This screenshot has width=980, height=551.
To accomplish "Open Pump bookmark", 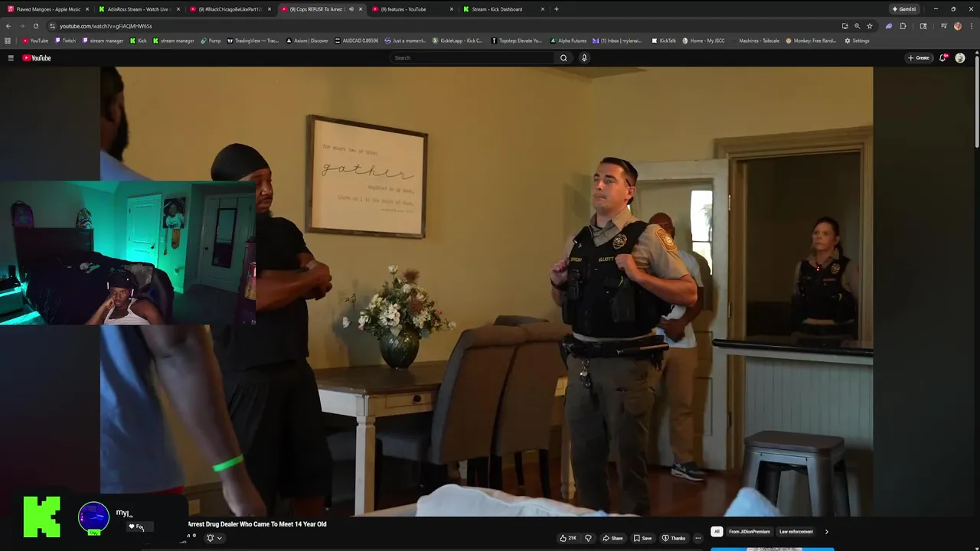I will click(x=211, y=41).
